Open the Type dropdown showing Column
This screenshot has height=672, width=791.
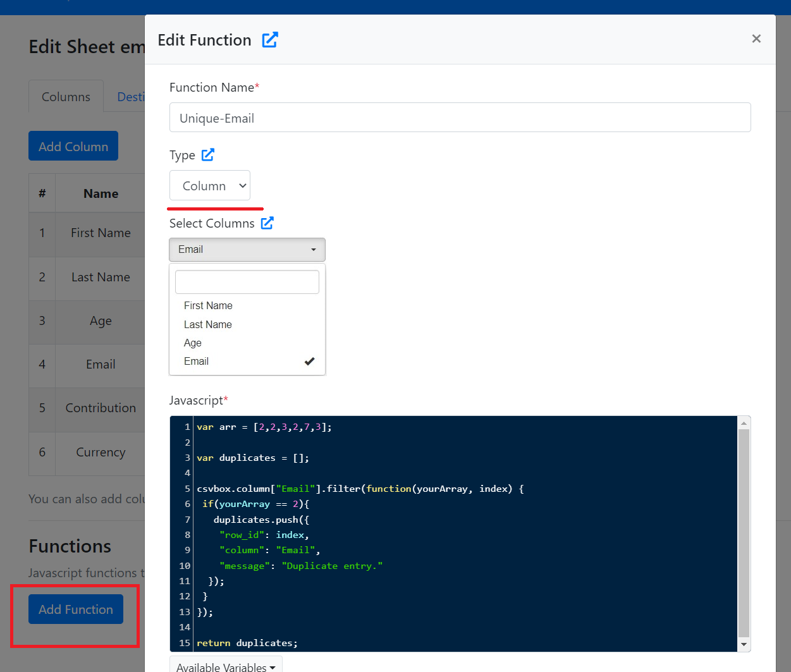[x=210, y=185]
